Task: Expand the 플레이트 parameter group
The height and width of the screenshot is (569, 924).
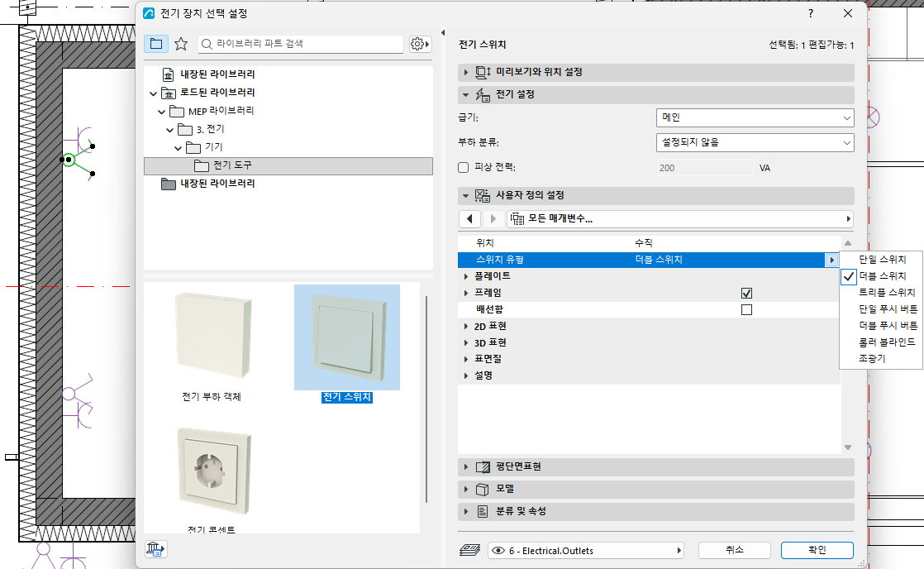Action: pos(465,276)
